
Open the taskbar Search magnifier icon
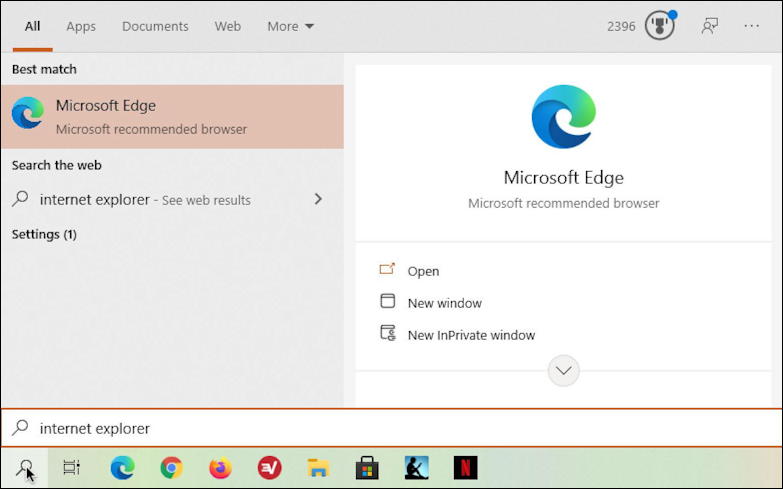pyautogui.click(x=24, y=468)
